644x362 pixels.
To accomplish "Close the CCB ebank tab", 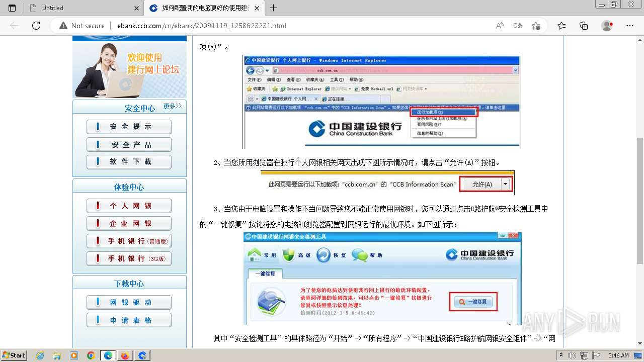I will [257, 8].
